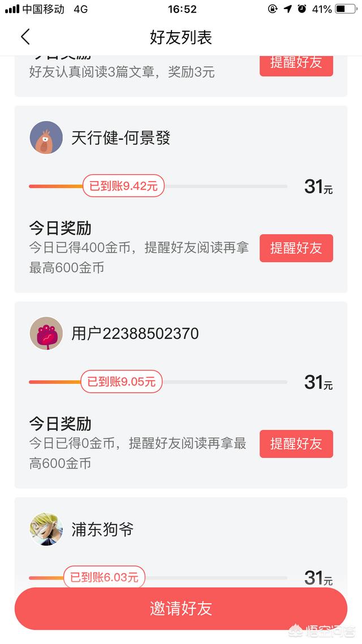Open 浦东狗爷 avatar picture
Viewport: 362px width, 644px height.
pos(46,529)
